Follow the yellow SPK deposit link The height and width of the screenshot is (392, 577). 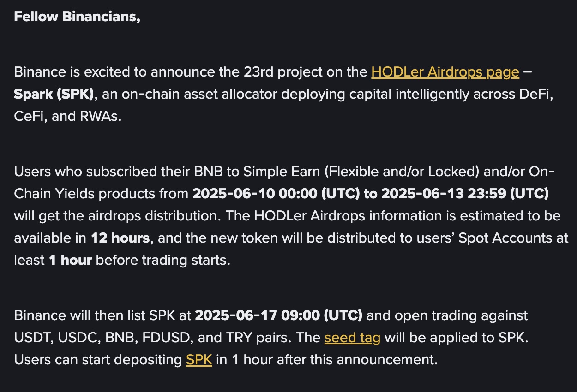[x=199, y=360]
